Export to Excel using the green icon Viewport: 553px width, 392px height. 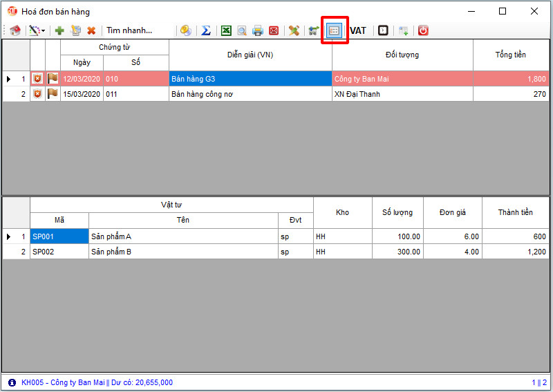tap(226, 31)
